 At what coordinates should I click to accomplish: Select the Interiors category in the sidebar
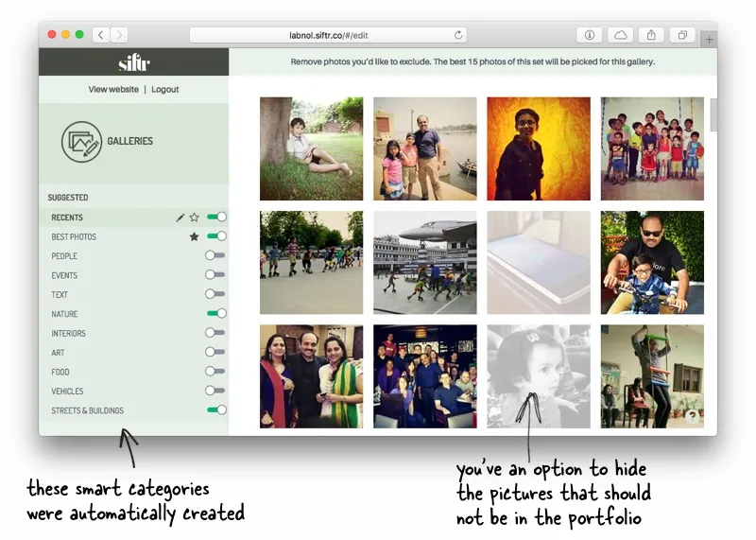[x=68, y=333]
